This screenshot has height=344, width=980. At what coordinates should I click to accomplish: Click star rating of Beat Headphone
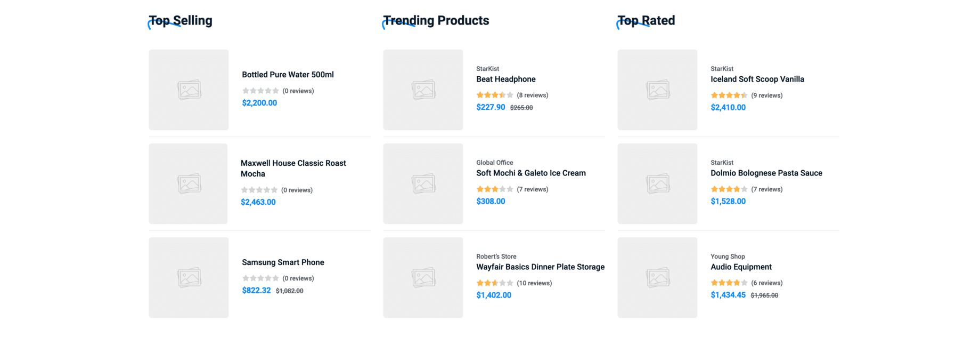tap(495, 95)
